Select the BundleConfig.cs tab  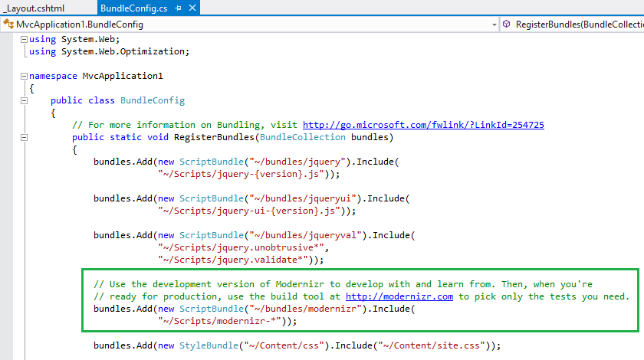[x=134, y=8]
